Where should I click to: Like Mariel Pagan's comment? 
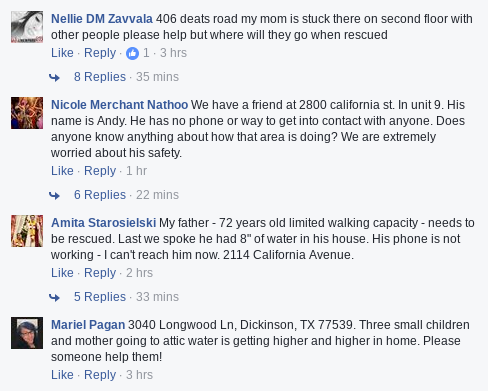tap(62, 375)
